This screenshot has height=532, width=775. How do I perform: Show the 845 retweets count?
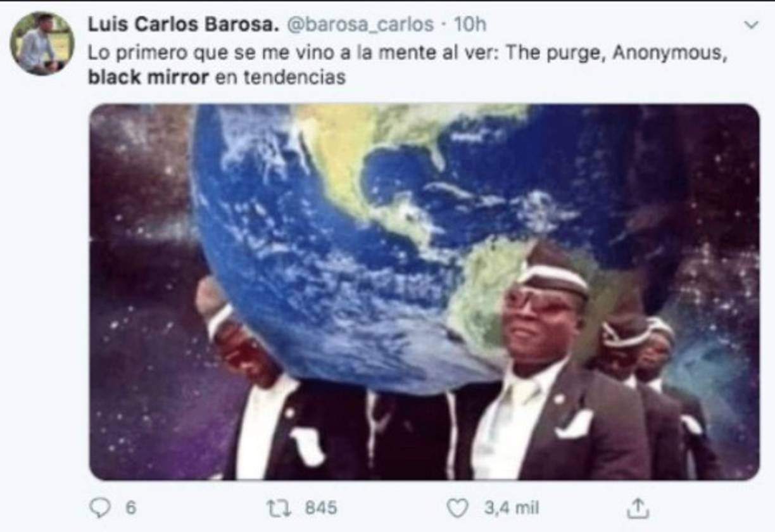click(321, 507)
